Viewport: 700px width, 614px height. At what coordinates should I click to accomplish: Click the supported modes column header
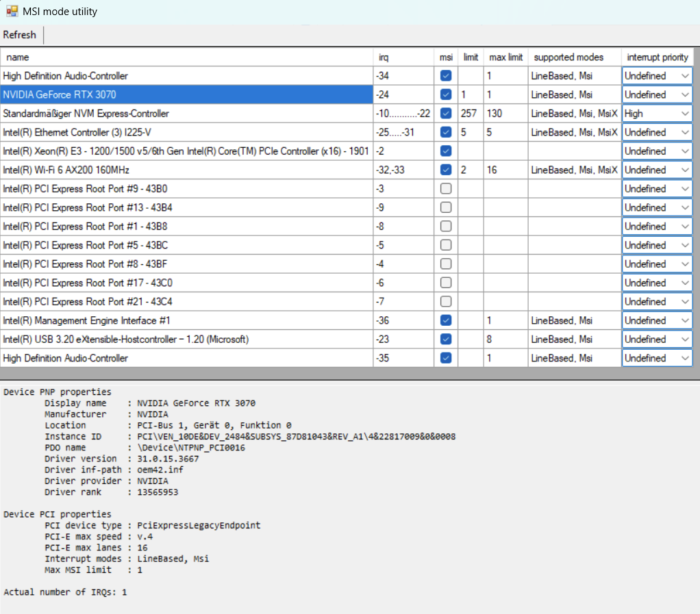tap(575, 57)
